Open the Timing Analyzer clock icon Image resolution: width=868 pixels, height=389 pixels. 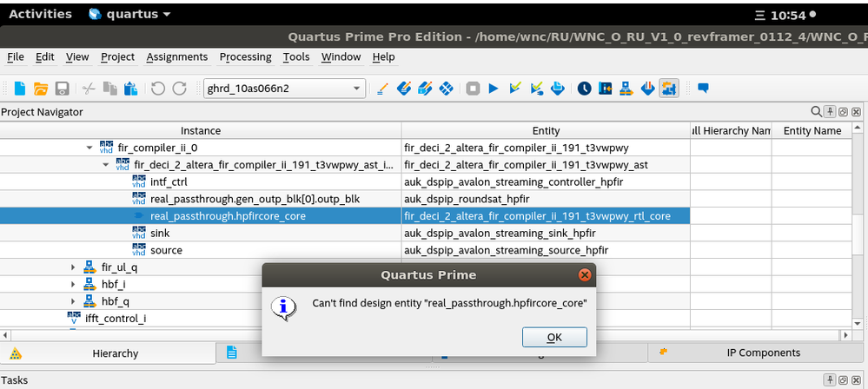pos(584,88)
